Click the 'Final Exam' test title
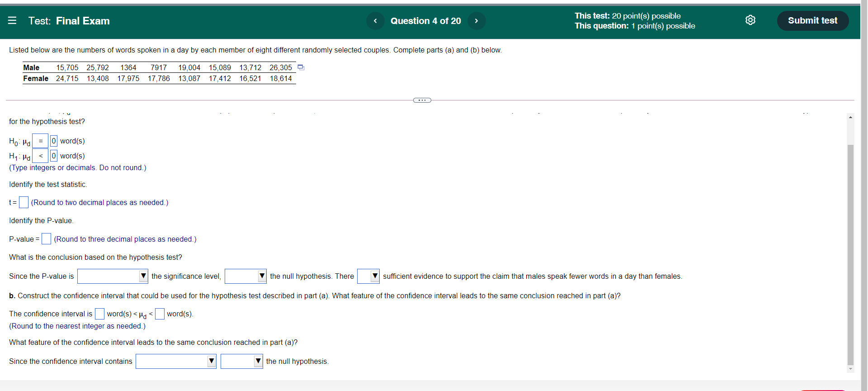Screen dimensions: 868x391 tap(83, 21)
